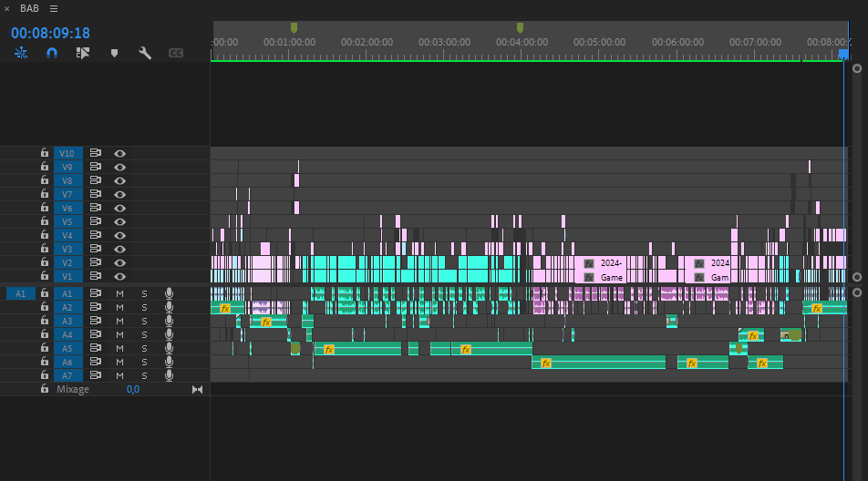Viewport: 868px width, 481px height.
Task: Solo audio track A5
Action: pyautogui.click(x=144, y=348)
